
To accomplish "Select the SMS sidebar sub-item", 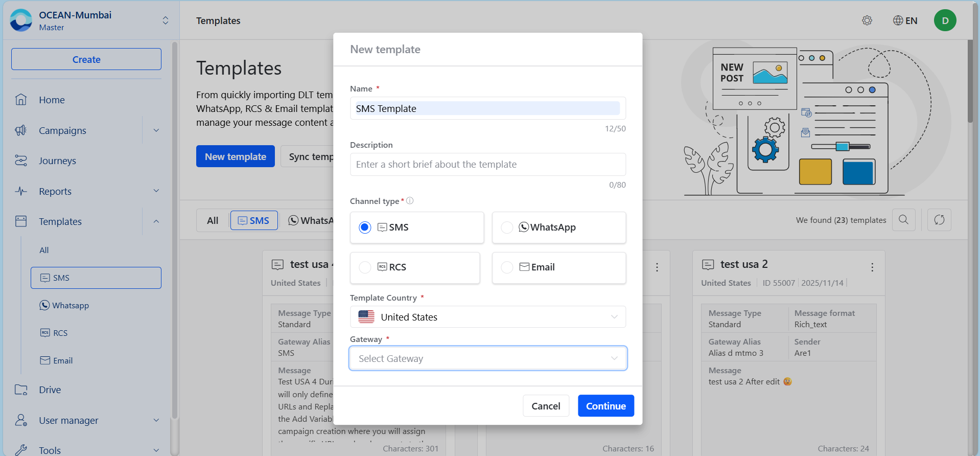I will coord(96,278).
